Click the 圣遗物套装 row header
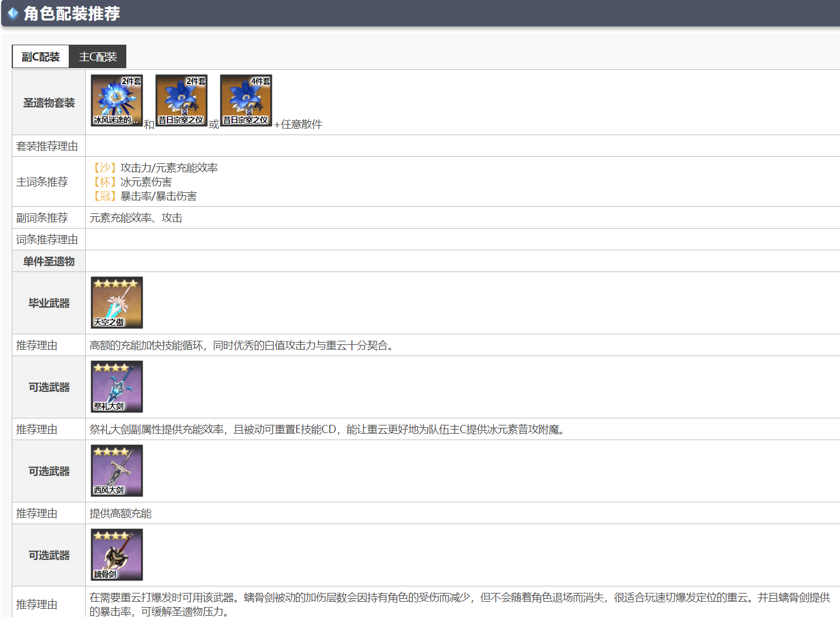This screenshot has height=617, width=840. coord(49,103)
